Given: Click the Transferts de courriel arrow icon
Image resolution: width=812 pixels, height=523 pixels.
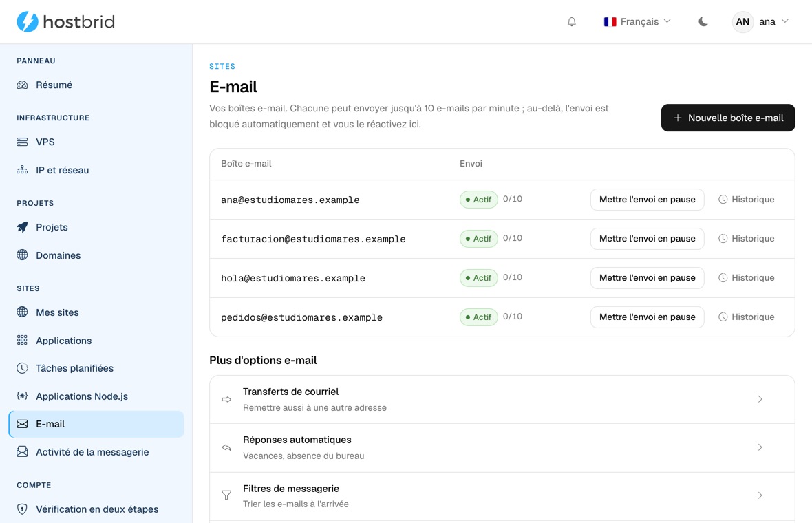Looking at the screenshot, I should 226,399.
